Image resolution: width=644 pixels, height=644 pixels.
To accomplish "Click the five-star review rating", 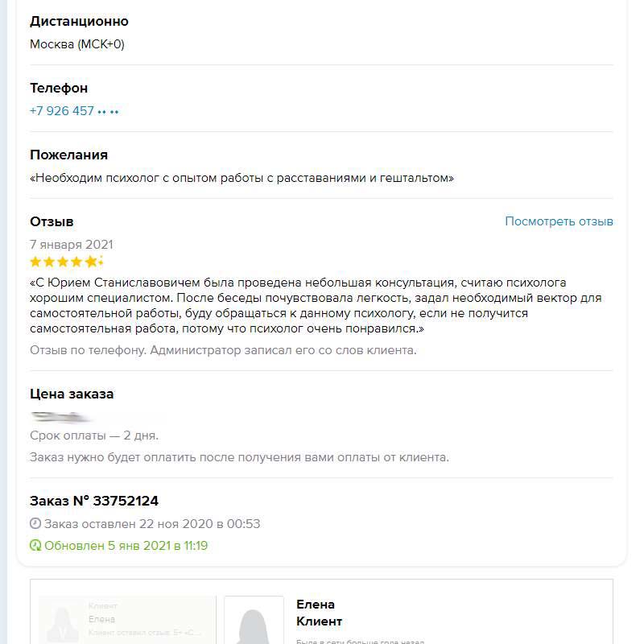I will [x=66, y=262].
